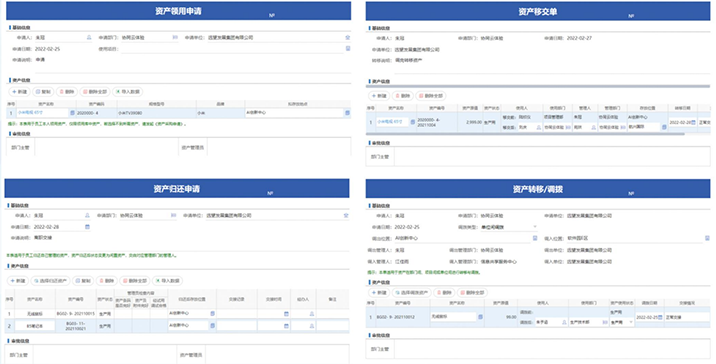Open asset name picker in 资产领用申请 row 1
Viewport: 716px width, 364px height.
[x=72, y=112]
